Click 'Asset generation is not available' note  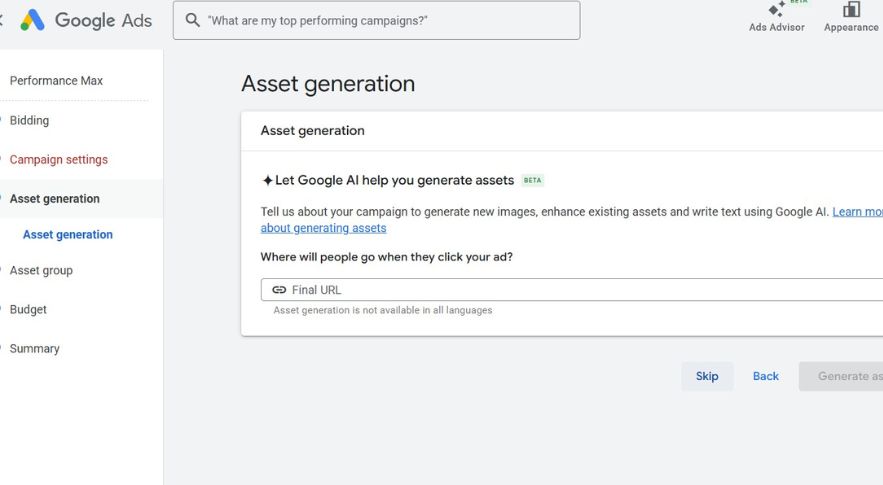tap(383, 310)
